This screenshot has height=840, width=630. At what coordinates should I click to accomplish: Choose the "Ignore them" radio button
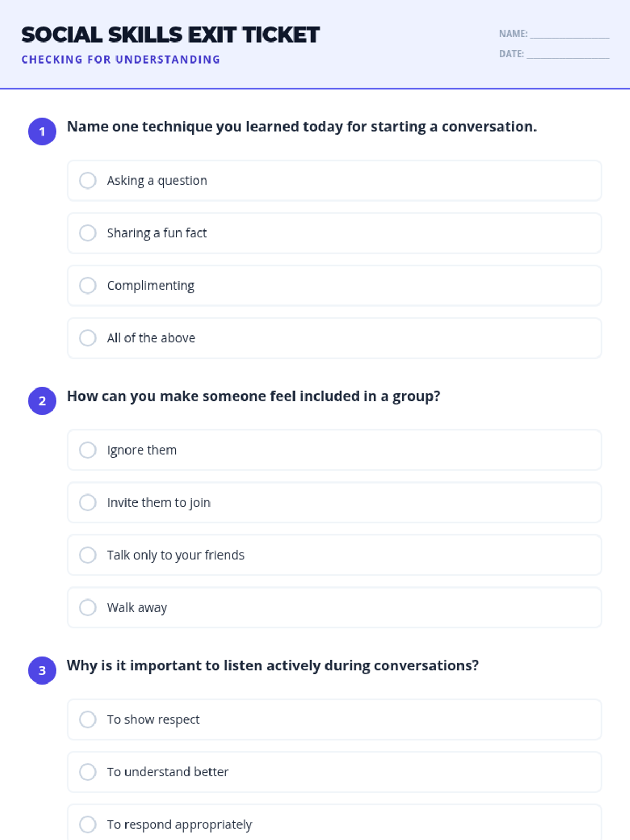88,450
